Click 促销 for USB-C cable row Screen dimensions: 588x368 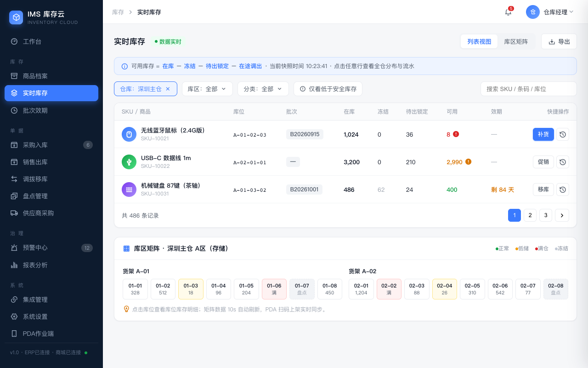pos(543,162)
